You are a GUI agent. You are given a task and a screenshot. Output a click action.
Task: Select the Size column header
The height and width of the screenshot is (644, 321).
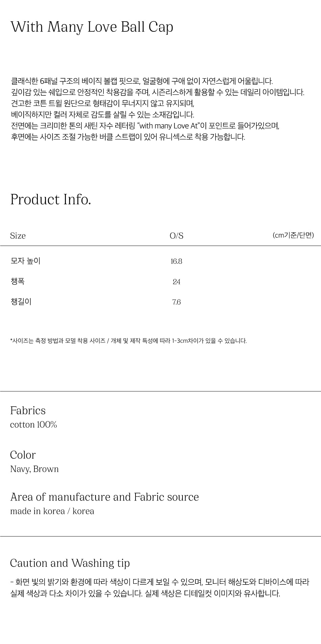[x=18, y=236]
